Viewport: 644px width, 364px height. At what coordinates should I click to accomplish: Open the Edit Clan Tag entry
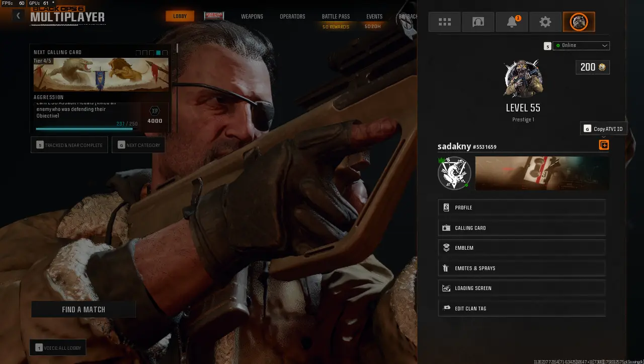click(522, 308)
